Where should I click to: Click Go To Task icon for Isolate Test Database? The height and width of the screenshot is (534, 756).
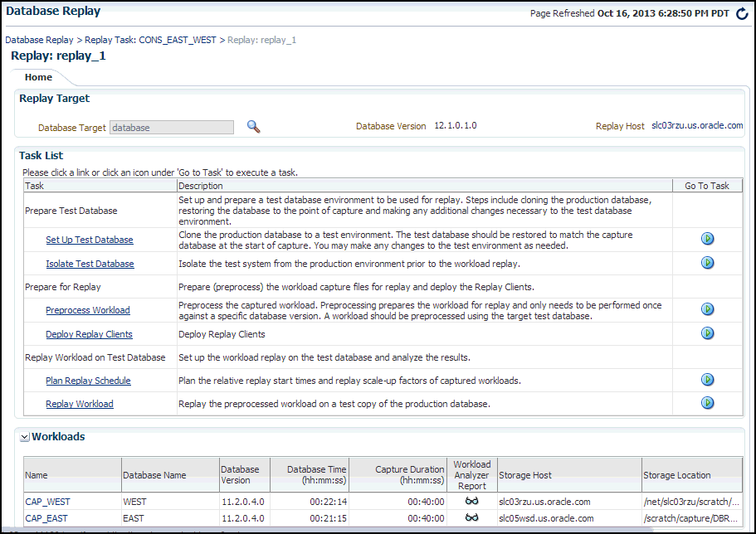[x=707, y=263]
